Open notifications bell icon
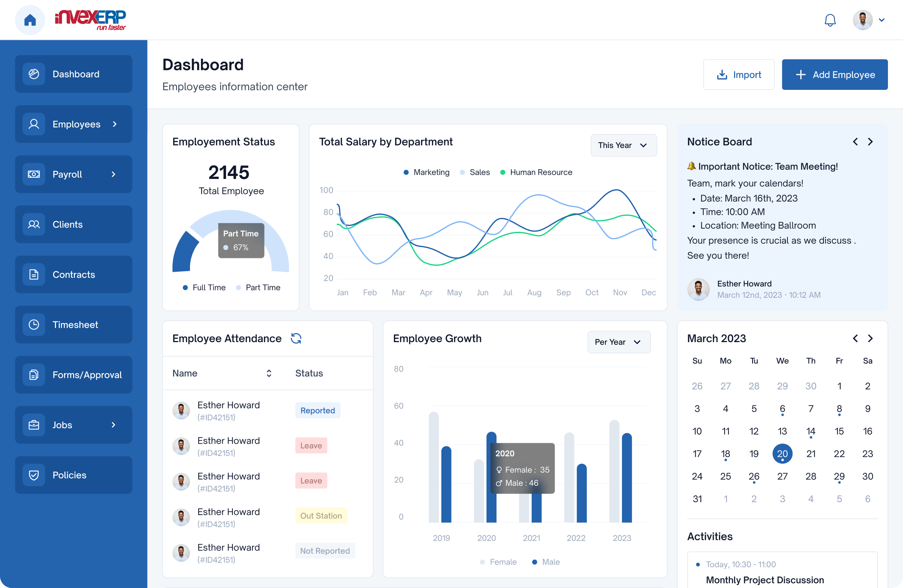The height and width of the screenshot is (588, 903). tap(830, 20)
